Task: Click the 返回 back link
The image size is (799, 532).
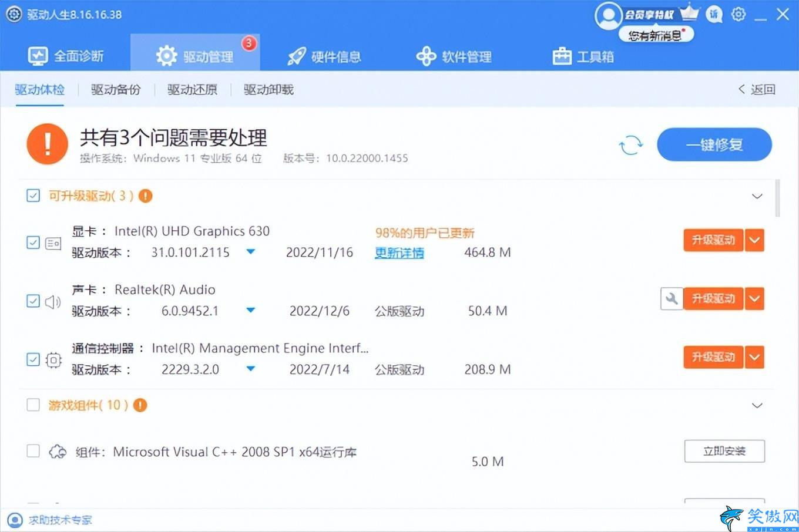Action: pos(757,89)
